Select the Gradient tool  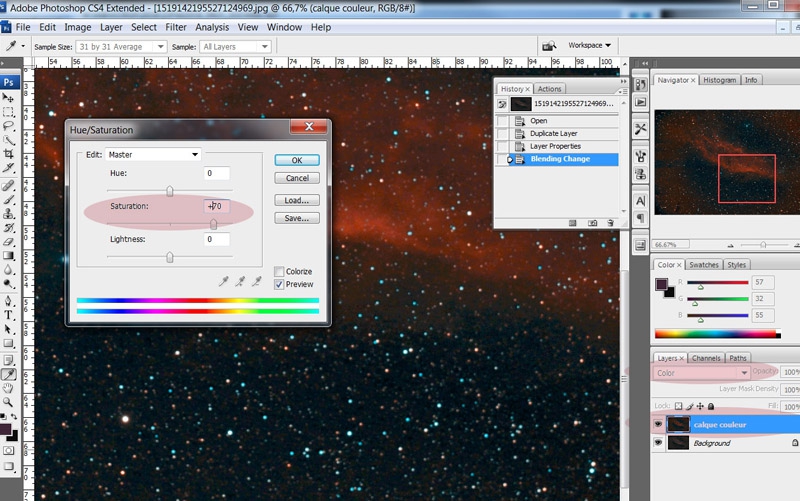click(8, 256)
